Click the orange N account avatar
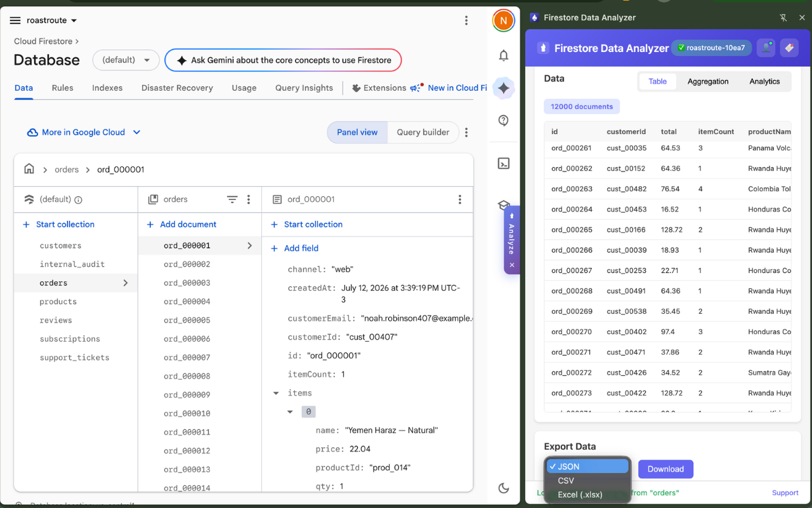Screen dimensions: 812x508 (503, 20)
